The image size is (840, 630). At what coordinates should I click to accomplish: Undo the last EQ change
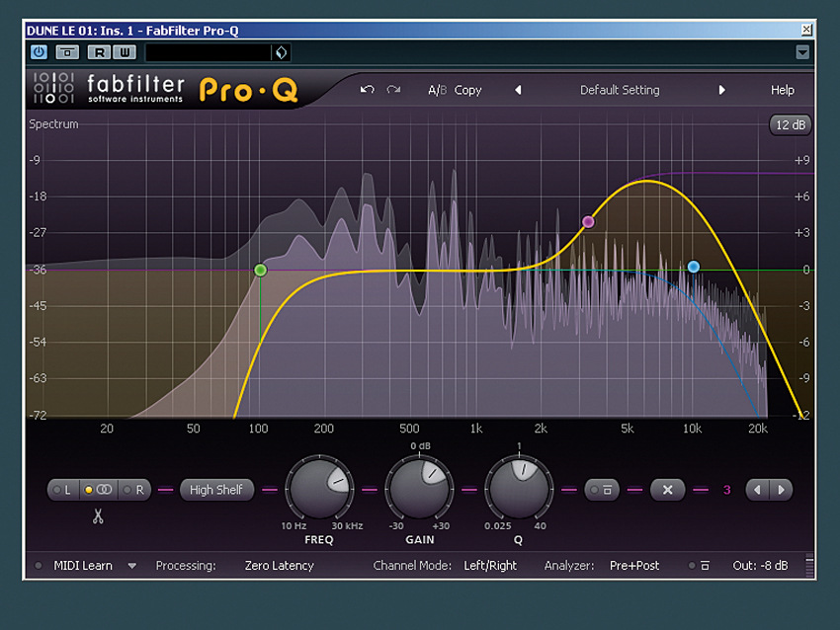tap(367, 90)
